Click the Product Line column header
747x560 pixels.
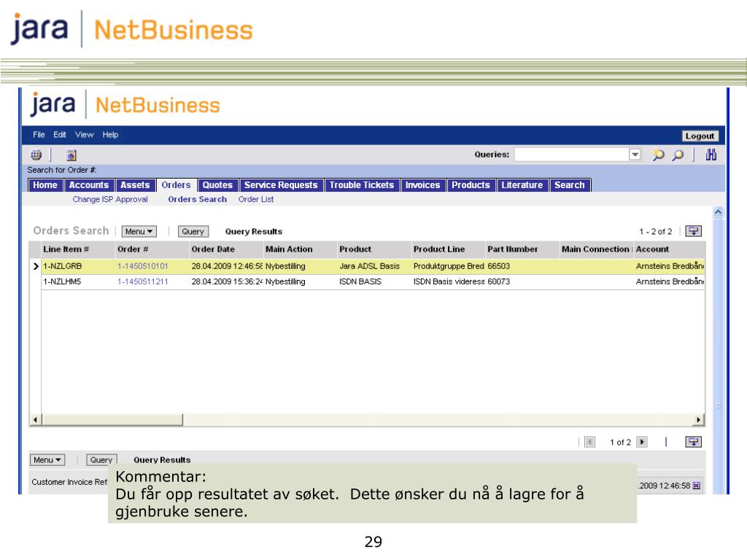438,249
